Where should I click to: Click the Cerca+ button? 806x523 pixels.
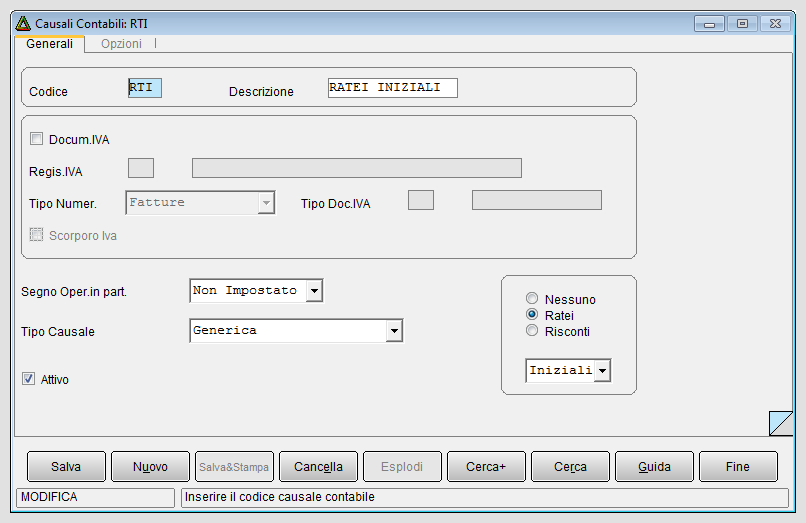click(486, 466)
